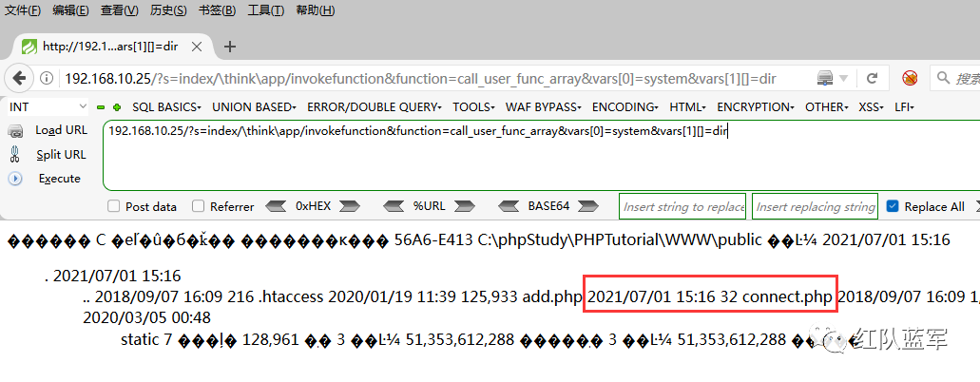Expand the SQL BASICS menu
980x382 pixels.
pos(167,107)
